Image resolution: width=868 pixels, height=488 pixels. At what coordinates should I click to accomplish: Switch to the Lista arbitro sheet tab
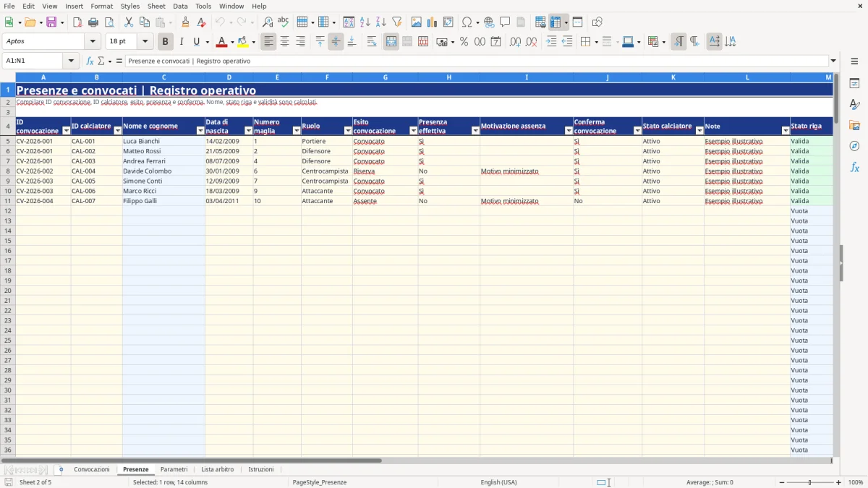tap(217, 470)
